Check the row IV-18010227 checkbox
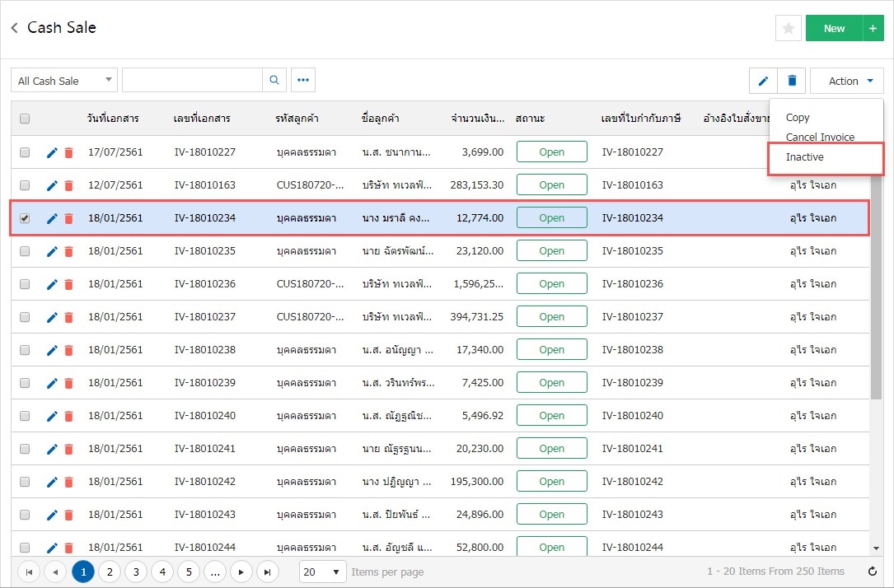 pyautogui.click(x=25, y=152)
